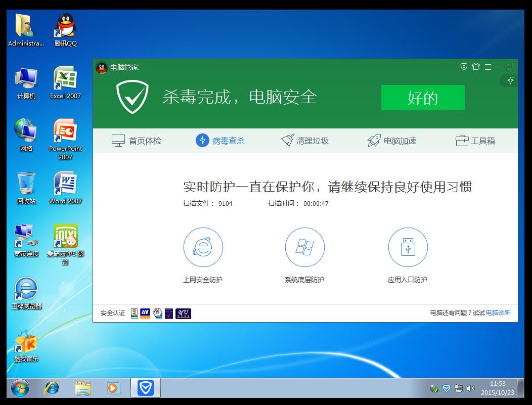Click the Show Desktop strip beside the clock

coord(521,388)
